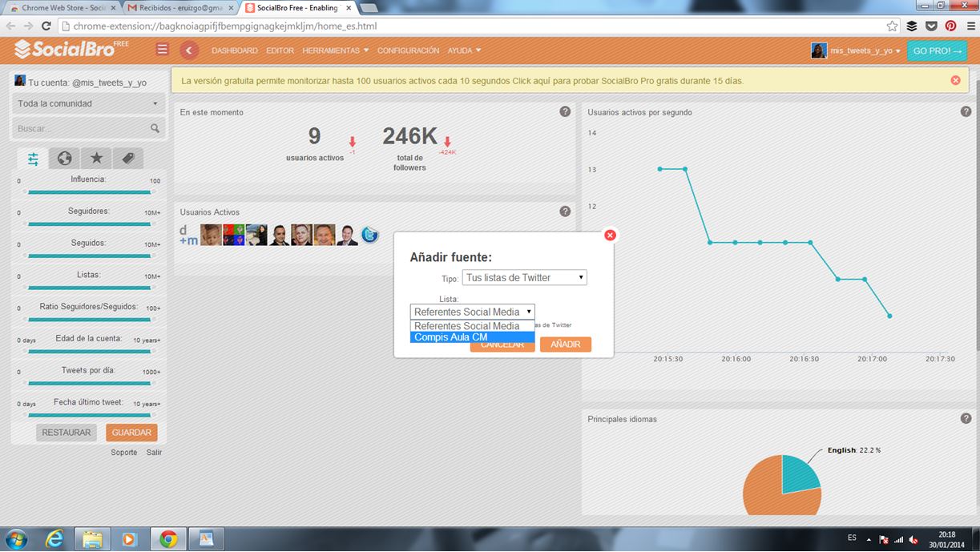980x552 pixels.
Task: Open the Tipo dropdown in dialog
Action: coord(524,278)
